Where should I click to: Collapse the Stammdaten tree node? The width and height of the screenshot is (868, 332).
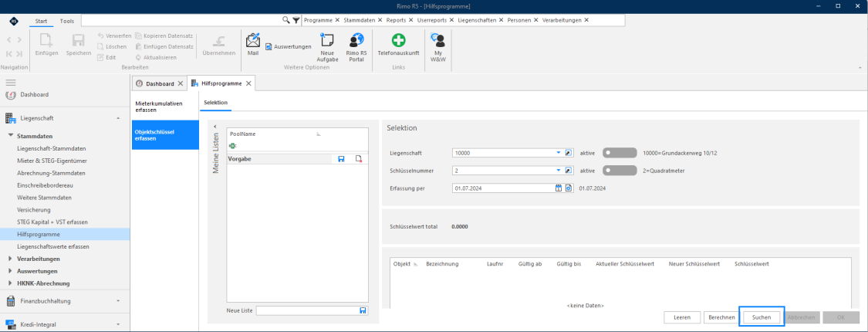pyautogui.click(x=11, y=136)
